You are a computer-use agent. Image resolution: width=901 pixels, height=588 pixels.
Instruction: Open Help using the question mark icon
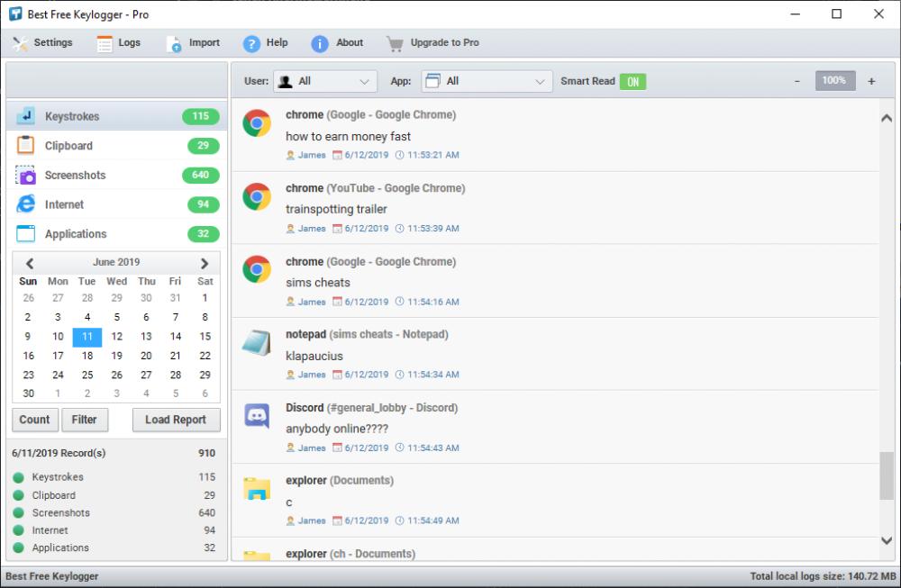[249, 42]
